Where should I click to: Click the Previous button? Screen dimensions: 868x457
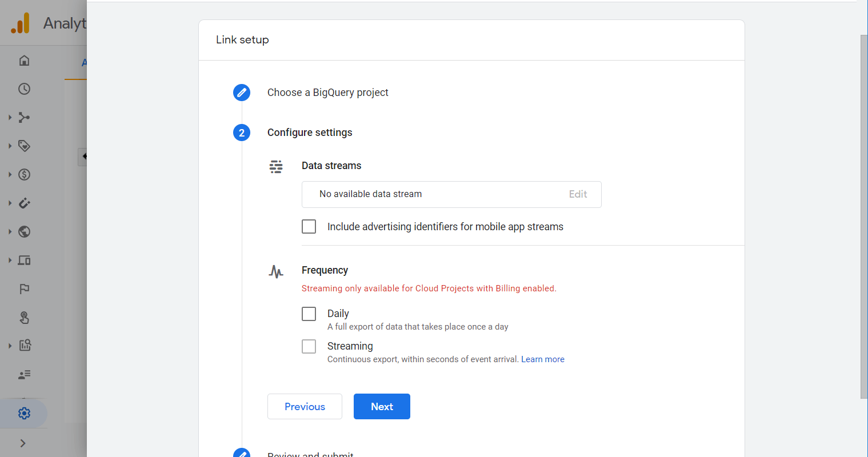pyautogui.click(x=305, y=407)
